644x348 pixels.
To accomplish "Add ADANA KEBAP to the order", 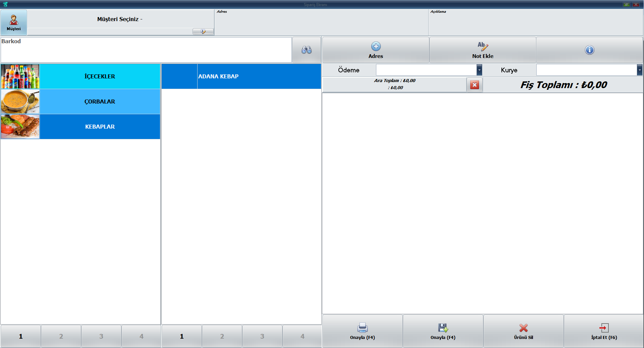I will (241, 76).
